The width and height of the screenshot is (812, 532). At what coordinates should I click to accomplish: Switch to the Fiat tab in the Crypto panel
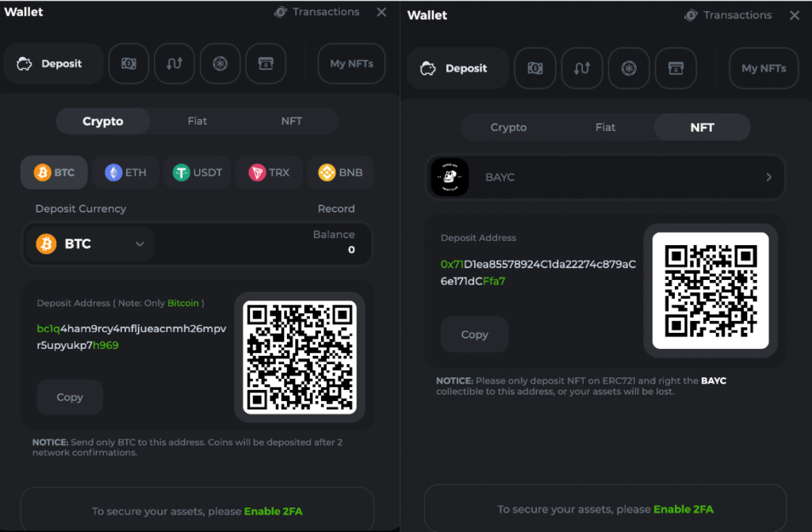(x=197, y=121)
